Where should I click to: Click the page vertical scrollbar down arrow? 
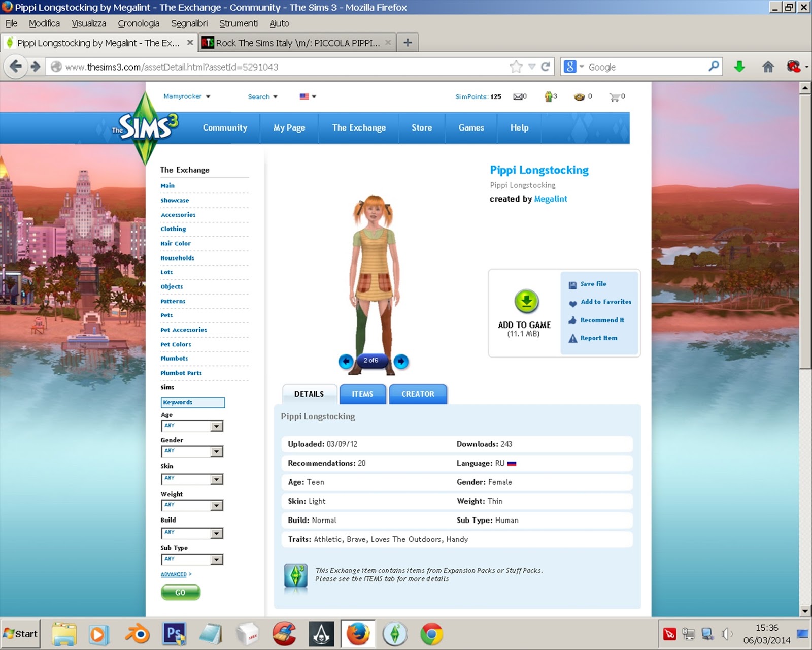[805, 611]
